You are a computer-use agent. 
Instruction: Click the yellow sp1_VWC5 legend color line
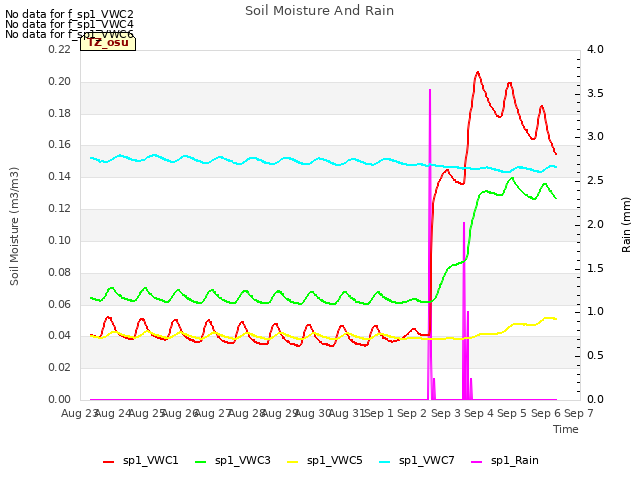pos(292,462)
